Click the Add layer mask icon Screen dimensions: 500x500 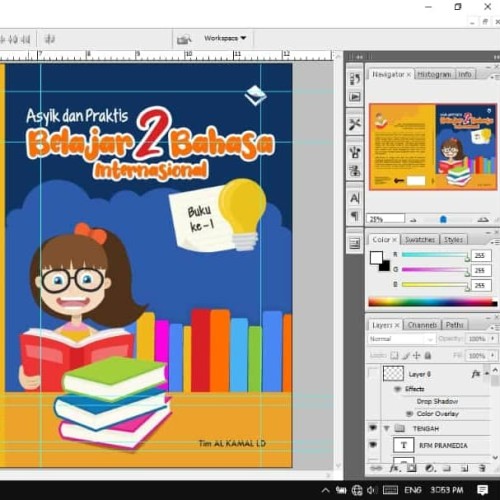point(412,468)
